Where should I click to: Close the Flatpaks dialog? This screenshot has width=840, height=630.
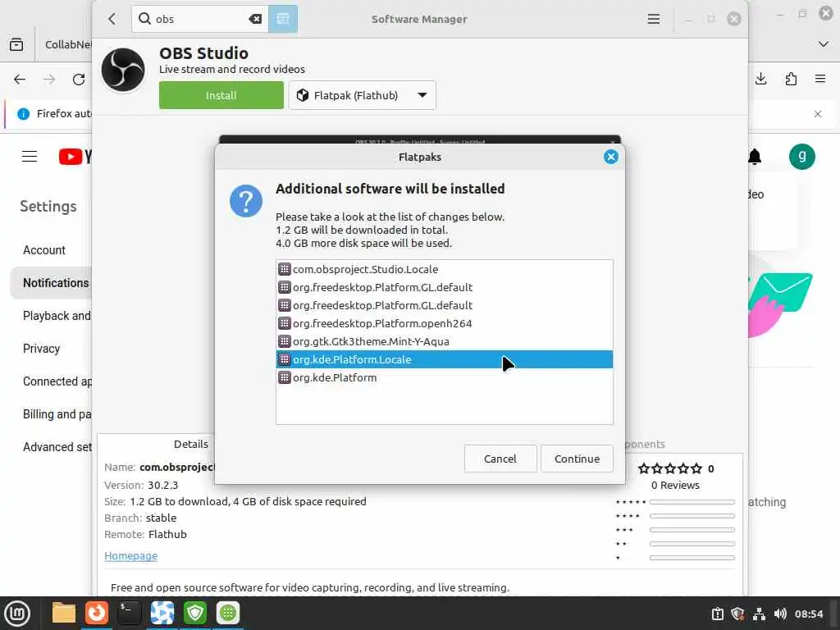610,157
